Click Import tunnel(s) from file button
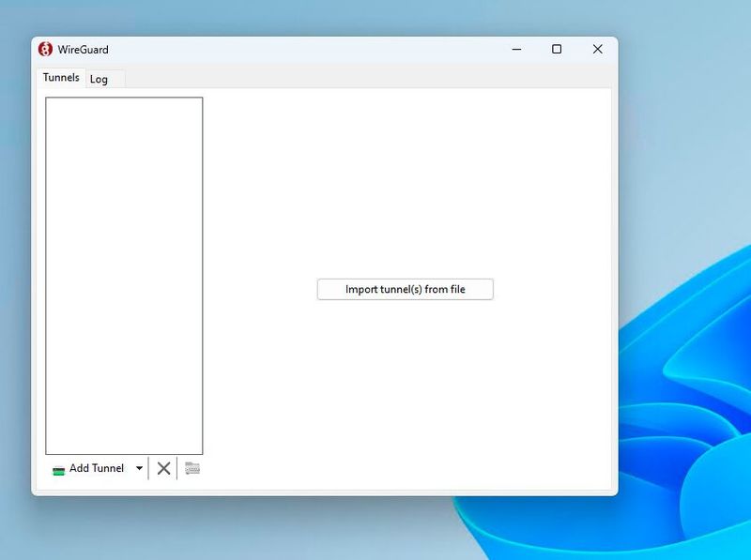Image resolution: width=751 pixels, height=560 pixels. tap(405, 290)
